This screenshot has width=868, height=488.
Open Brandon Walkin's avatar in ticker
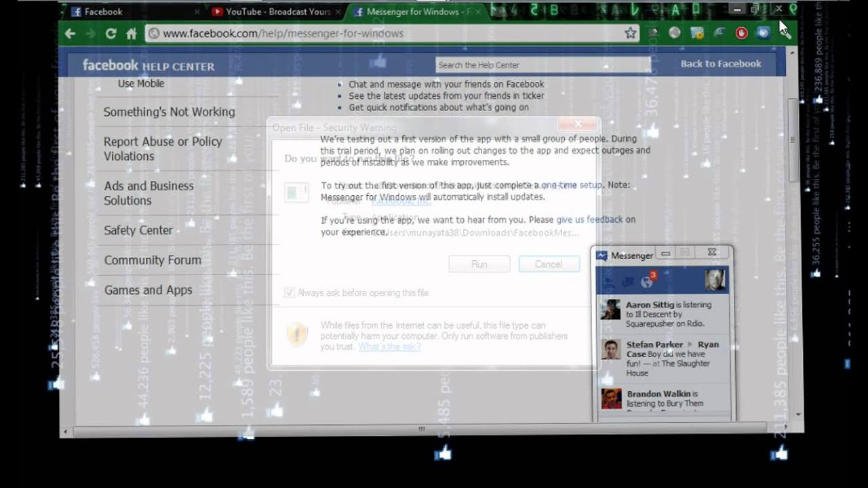610,399
